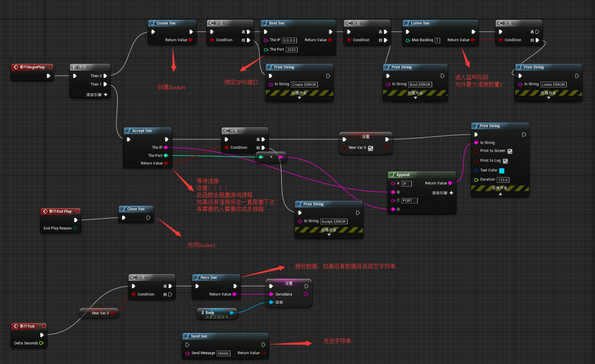
Task: Click the Bind Soc function icon
Action: [x=266, y=23]
